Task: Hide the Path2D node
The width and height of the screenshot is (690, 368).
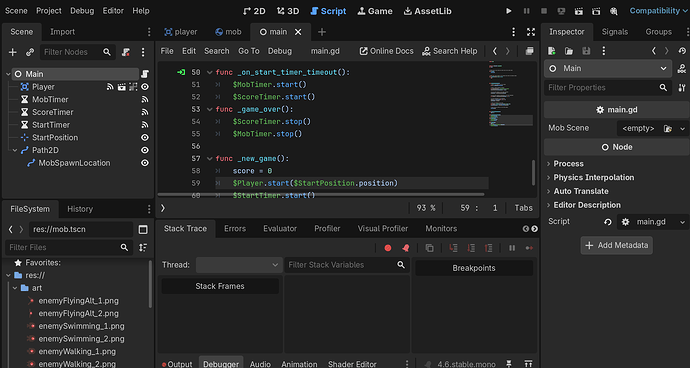Action: coord(145,151)
